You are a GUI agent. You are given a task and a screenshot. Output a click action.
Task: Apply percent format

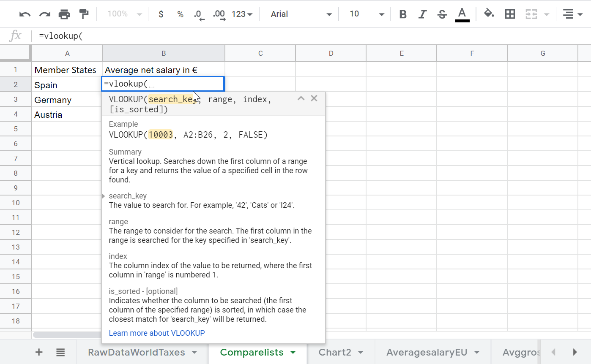tap(180, 14)
